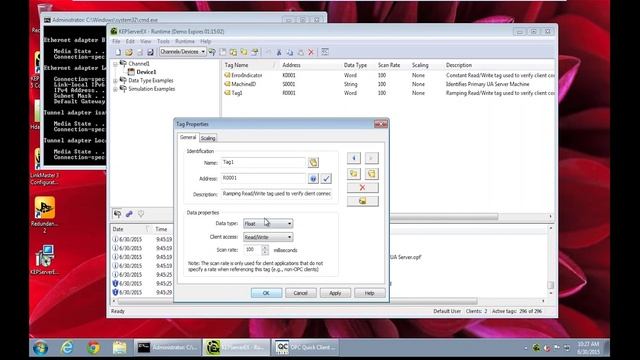The height and width of the screenshot is (360, 640).
Task: Open the Edit menu
Action: pos(130,42)
